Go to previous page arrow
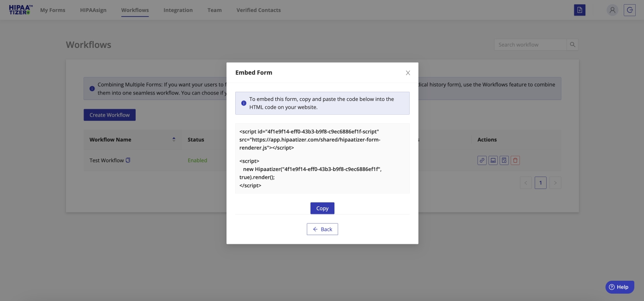The height and width of the screenshot is (301, 644). pyautogui.click(x=526, y=183)
